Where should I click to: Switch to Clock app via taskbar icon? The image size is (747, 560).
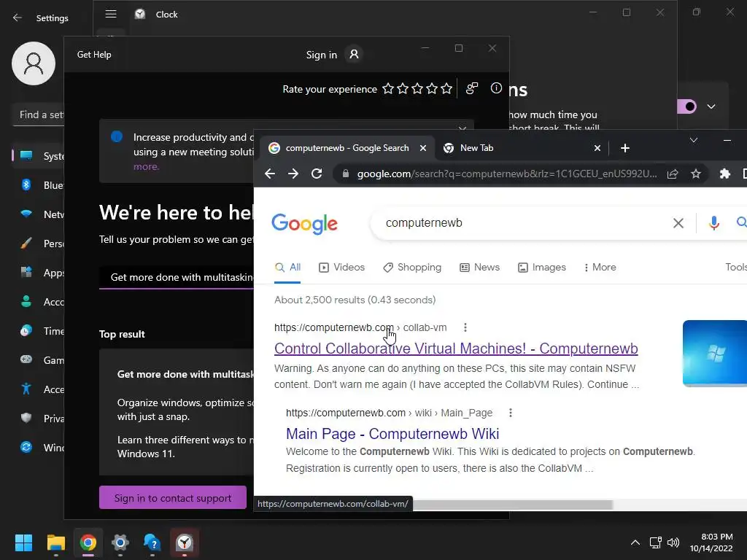(185, 542)
